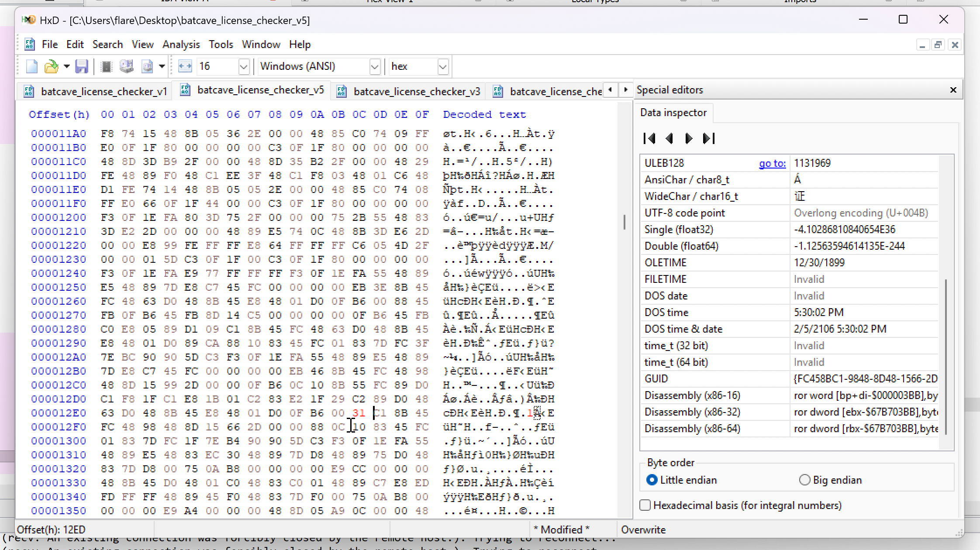This screenshot has height=550, width=980.
Task: Click the OLETIME value 12/30/1899
Action: 865,263
